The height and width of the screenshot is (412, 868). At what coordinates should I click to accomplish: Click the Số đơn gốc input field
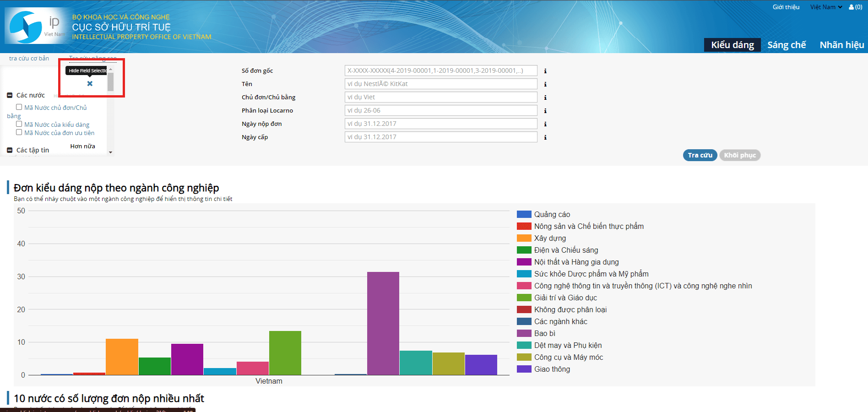440,70
